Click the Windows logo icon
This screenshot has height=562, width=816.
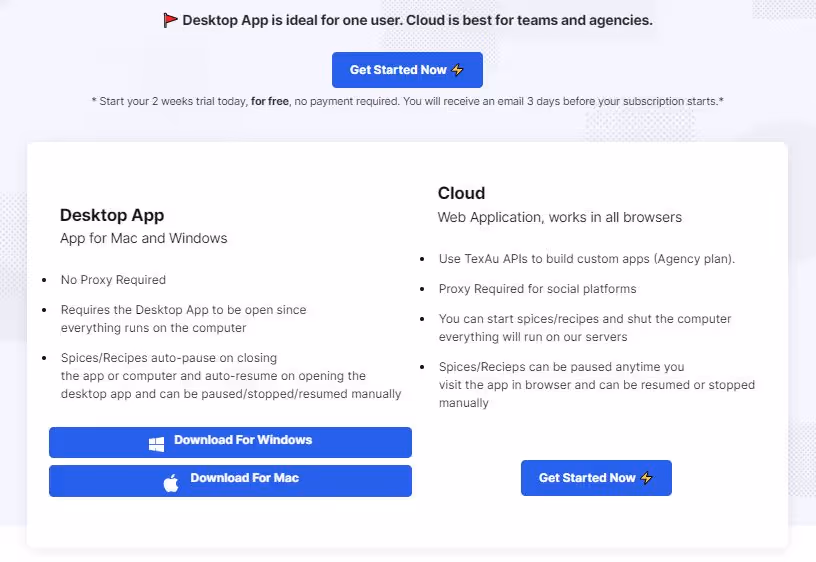[x=157, y=443]
